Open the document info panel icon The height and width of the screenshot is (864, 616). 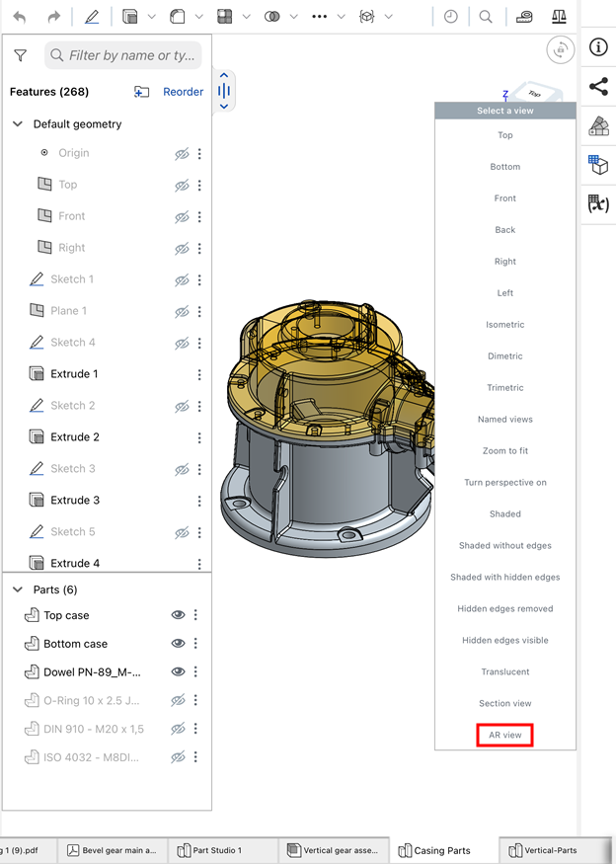tap(598, 48)
